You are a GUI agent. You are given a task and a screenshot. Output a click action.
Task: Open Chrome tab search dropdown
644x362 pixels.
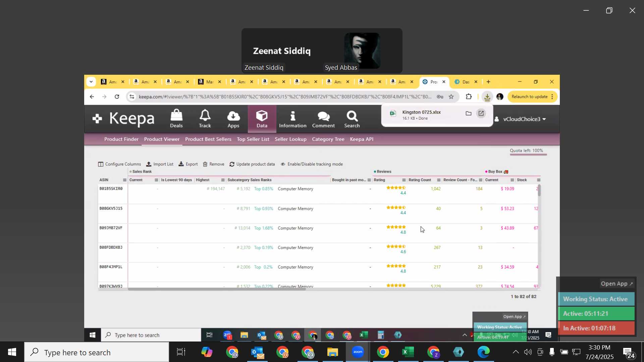point(91,82)
